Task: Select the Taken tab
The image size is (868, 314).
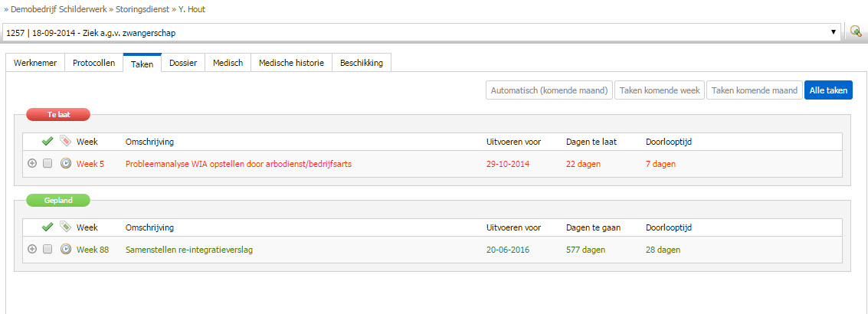Action: (x=142, y=64)
